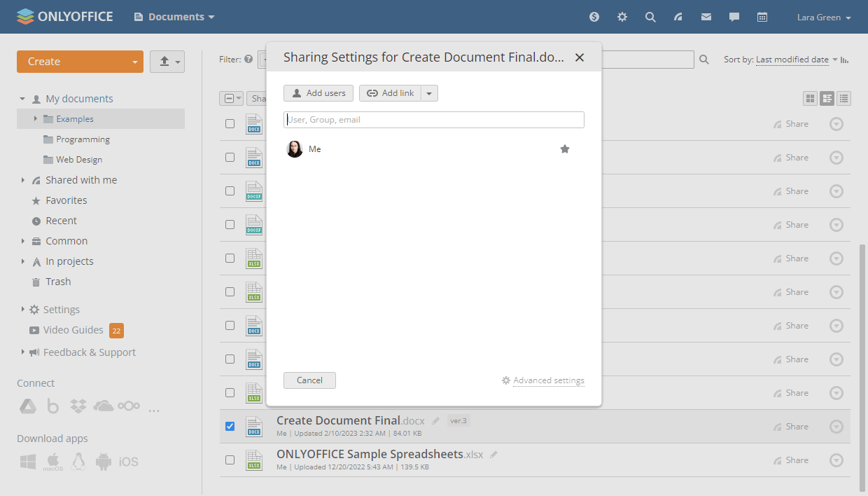Uncheck Create Document Final selection box
Viewport: 868px width, 496px height.
point(230,426)
